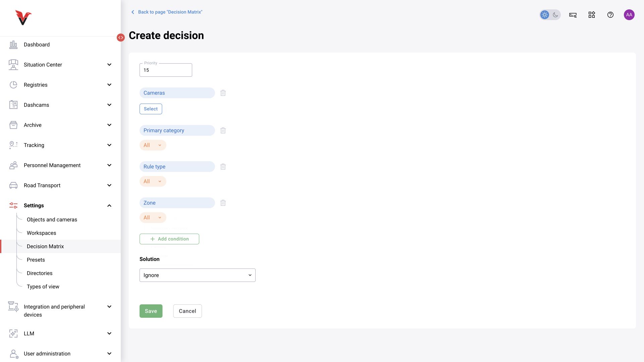644x362 pixels.
Task: Toggle the light/dark theme switch
Action: pyautogui.click(x=550, y=15)
